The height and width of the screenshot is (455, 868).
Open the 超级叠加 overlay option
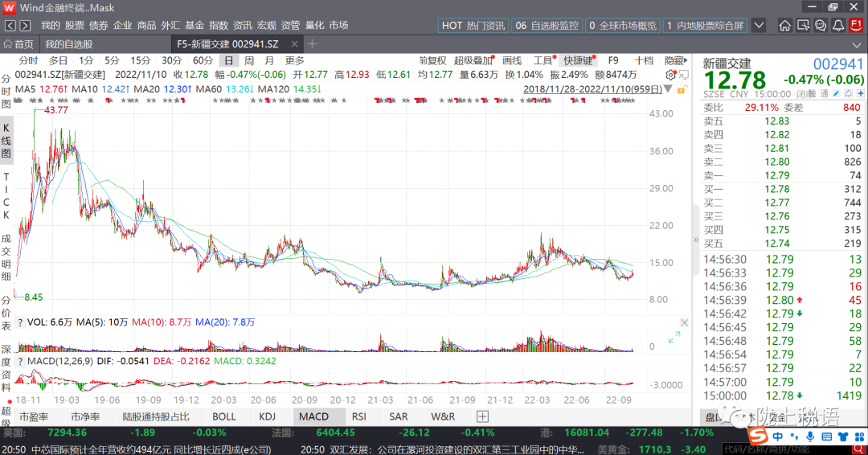point(474,61)
